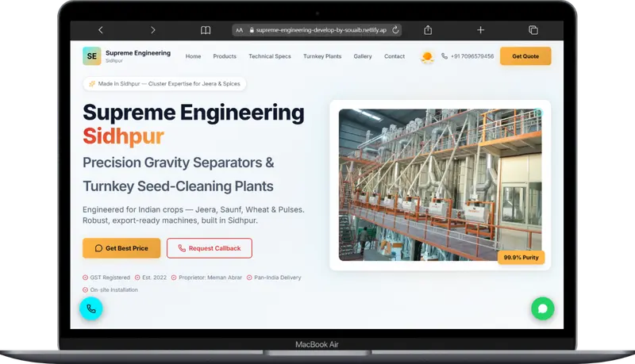This screenshot has width=635, height=364.
Task: Open the seed-cleaning plant hero image
Action: [x=441, y=185]
